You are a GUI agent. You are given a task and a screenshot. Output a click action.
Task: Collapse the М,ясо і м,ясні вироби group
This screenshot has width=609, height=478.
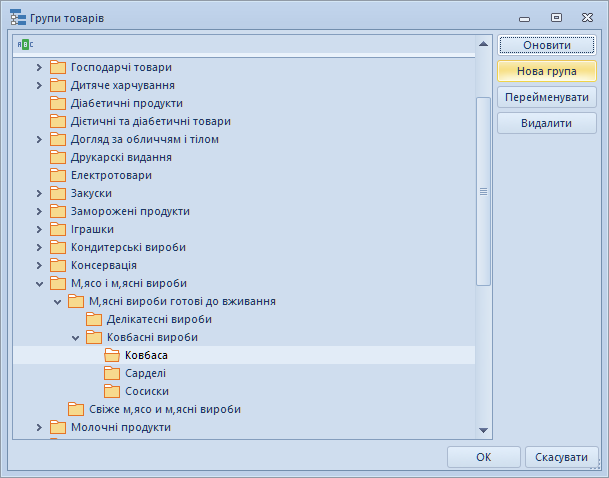click(x=39, y=283)
